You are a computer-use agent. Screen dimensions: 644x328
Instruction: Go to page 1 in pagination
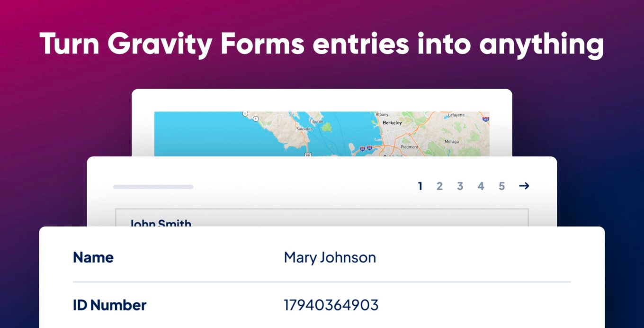[x=420, y=186]
